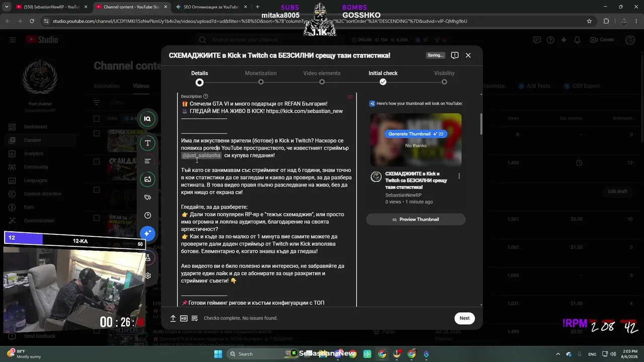644x362 pixels.
Task: Open the vidIQ tags tool
Action: click(x=147, y=197)
